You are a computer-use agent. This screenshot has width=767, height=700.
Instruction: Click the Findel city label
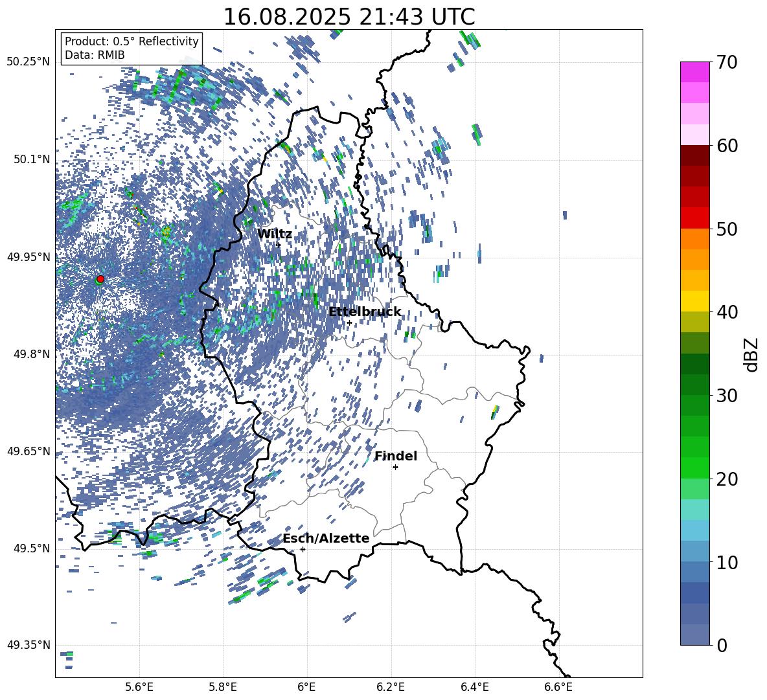click(396, 456)
